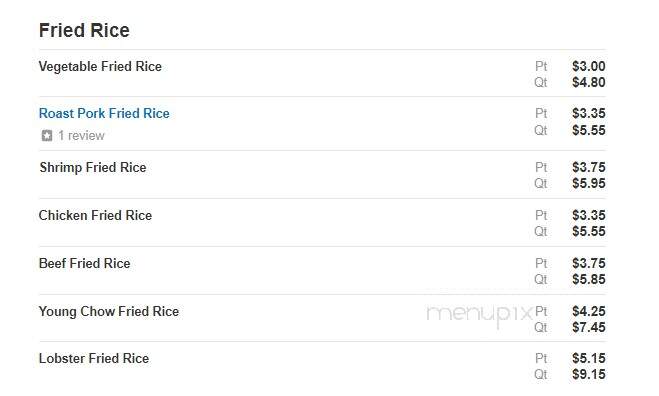Select the Chicken Fried Rice item
Image resolution: width=659 pixels, height=396 pixels.
pos(95,215)
